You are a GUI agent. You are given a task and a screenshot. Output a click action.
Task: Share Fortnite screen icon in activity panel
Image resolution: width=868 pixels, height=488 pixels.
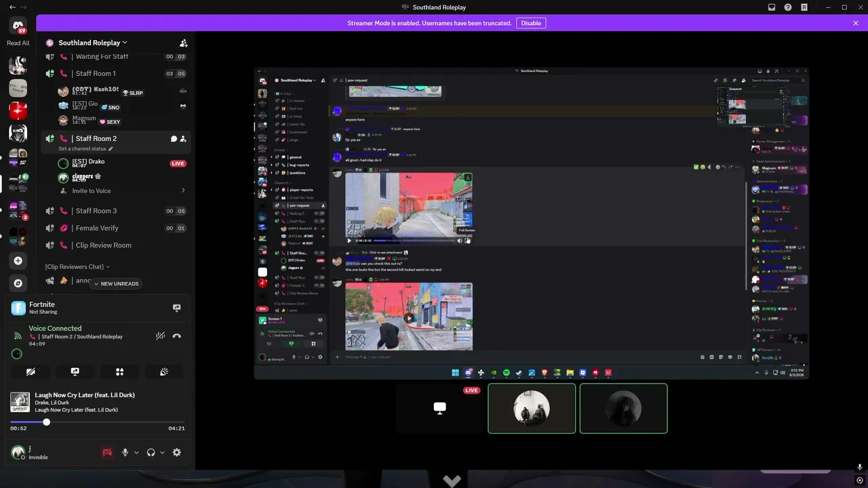click(176, 308)
